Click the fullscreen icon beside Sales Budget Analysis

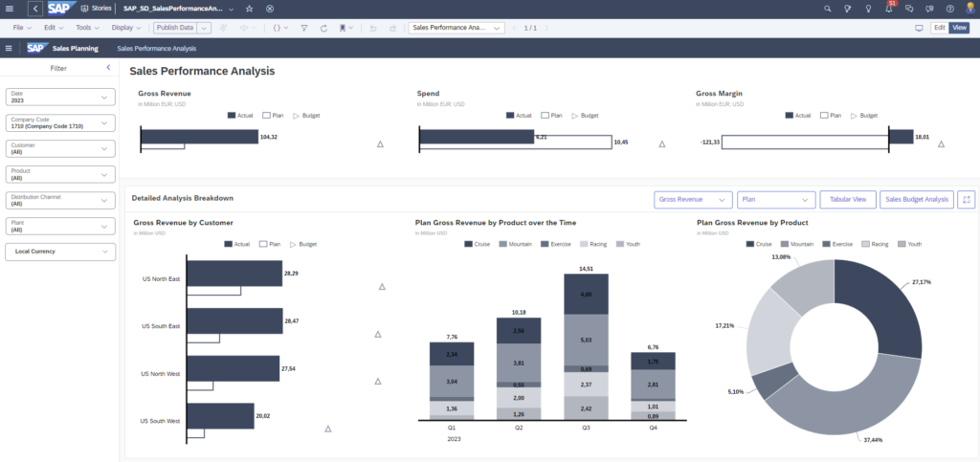point(967,199)
